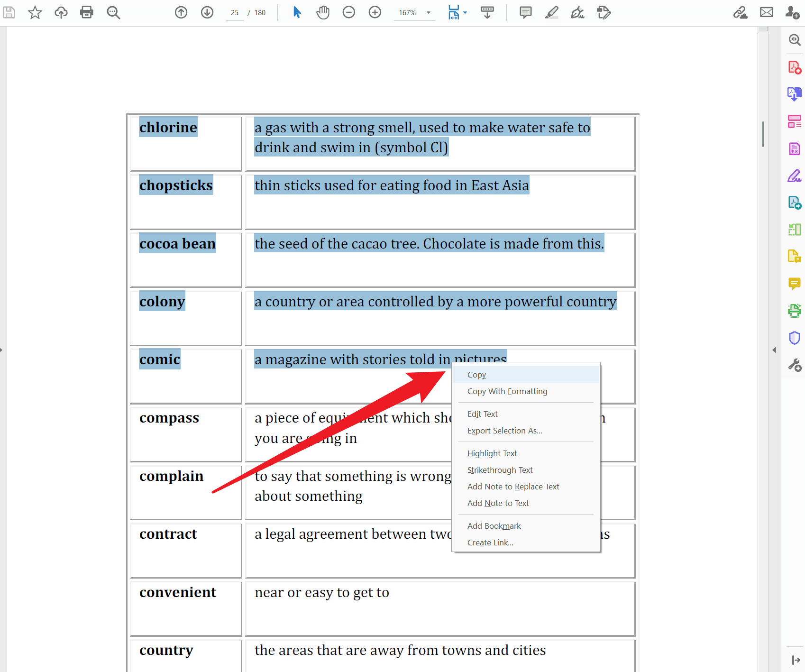
Task: Click "thin sticks used for eating food" text
Action: 353,185
